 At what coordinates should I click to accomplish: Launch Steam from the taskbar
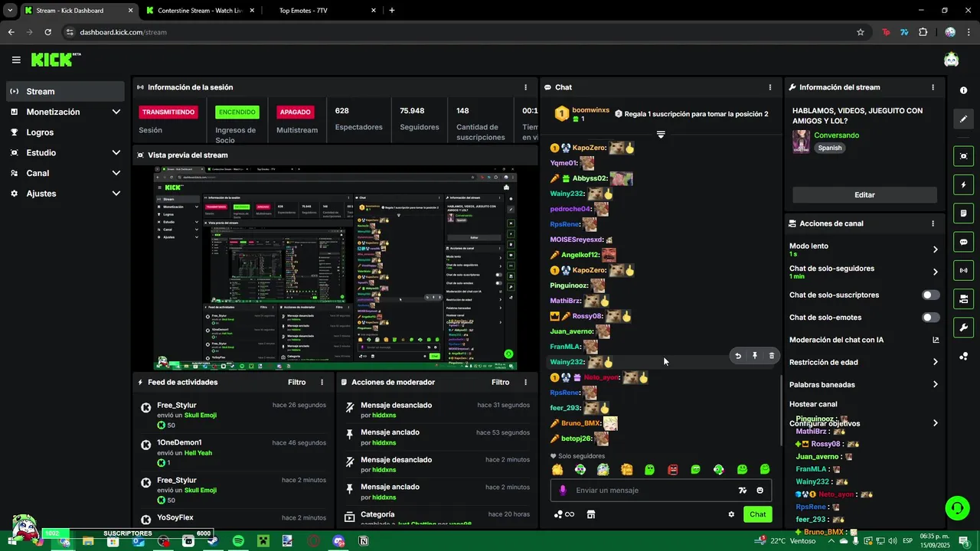213,541
